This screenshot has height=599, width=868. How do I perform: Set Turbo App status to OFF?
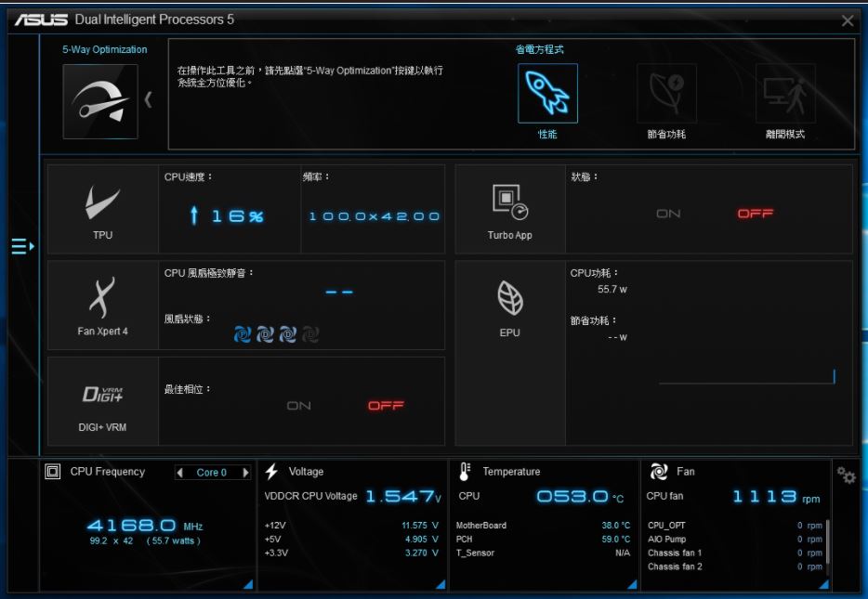[756, 214]
